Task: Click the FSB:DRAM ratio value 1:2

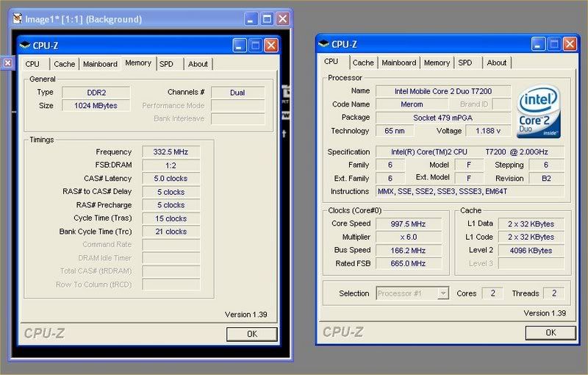Action: point(171,165)
